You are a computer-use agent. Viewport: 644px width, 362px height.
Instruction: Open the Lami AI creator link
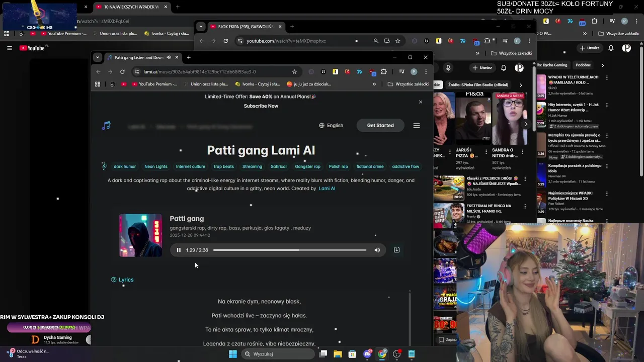pos(327,189)
